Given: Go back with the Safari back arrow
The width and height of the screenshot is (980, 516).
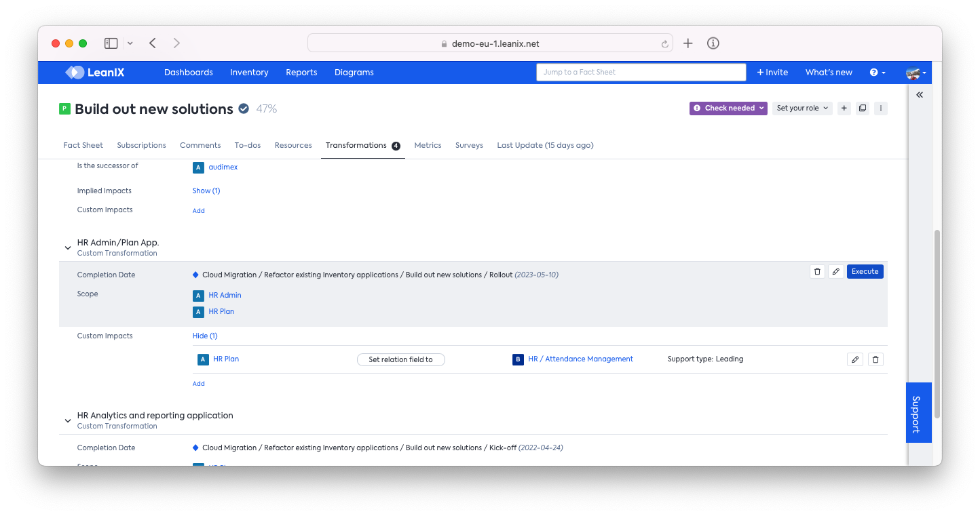Looking at the screenshot, I should (x=153, y=43).
